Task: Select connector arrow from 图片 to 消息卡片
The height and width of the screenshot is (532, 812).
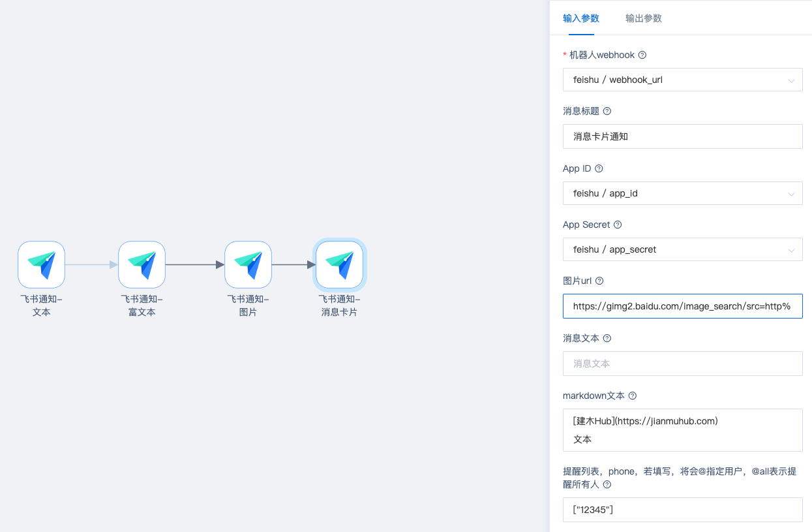Action: point(293,264)
